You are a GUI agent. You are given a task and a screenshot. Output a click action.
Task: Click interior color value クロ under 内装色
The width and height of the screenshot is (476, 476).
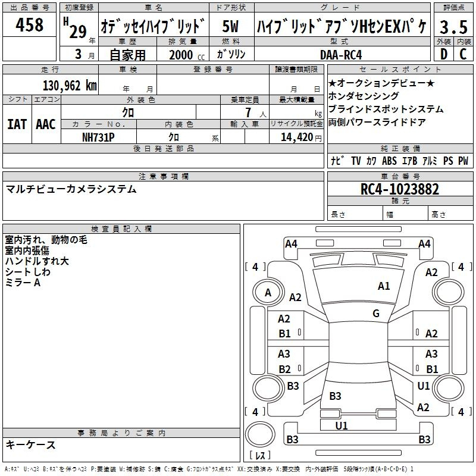point(174,137)
